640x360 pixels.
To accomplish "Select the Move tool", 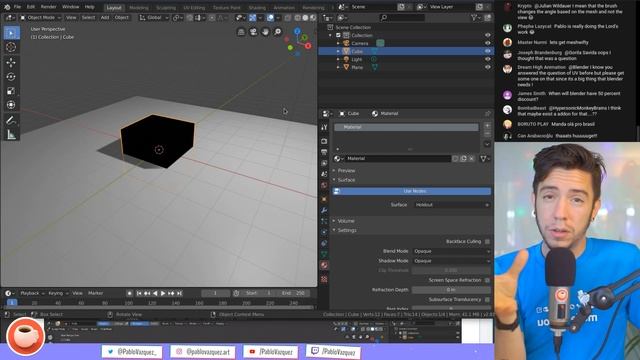I will (x=11, y=62).
